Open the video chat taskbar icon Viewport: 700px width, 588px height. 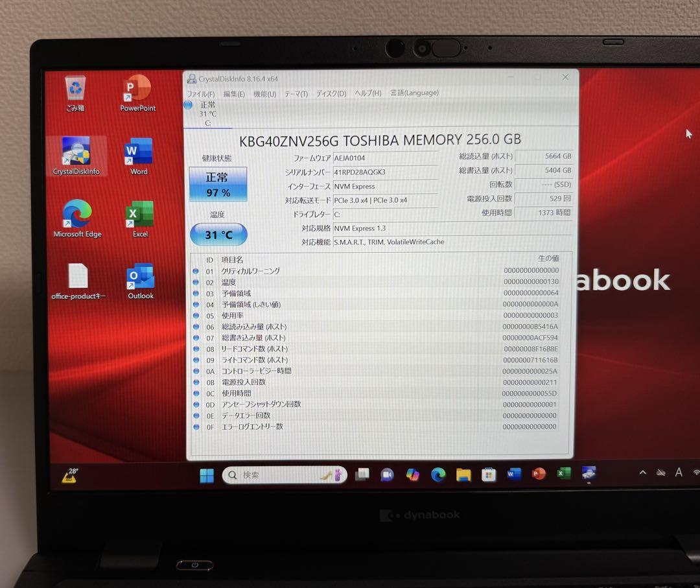pyautogui.click(x=387, y=475)
